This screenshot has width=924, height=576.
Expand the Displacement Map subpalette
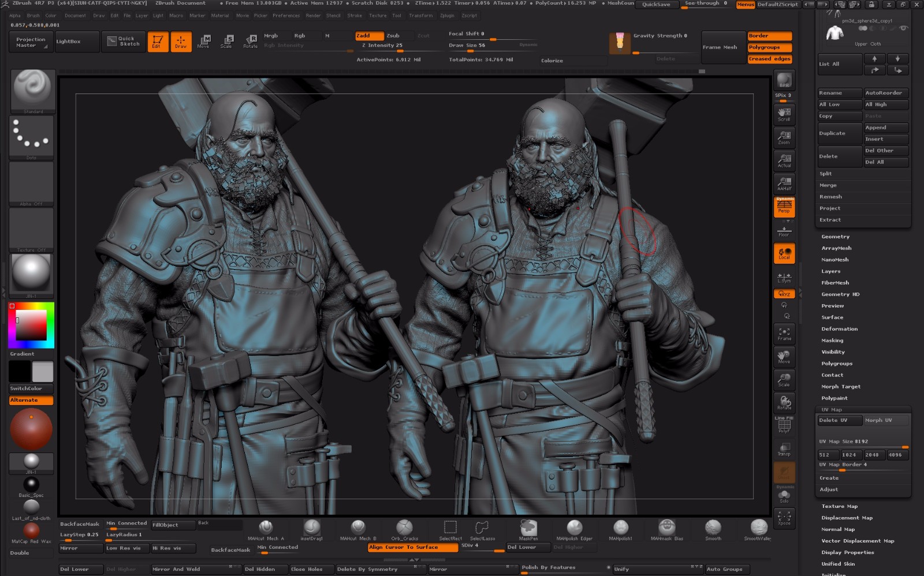click(847, 518)
